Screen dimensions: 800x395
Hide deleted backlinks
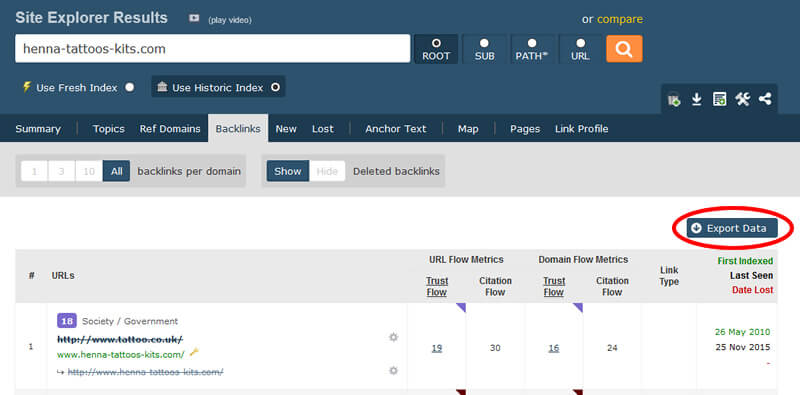(x=327, y=171)
